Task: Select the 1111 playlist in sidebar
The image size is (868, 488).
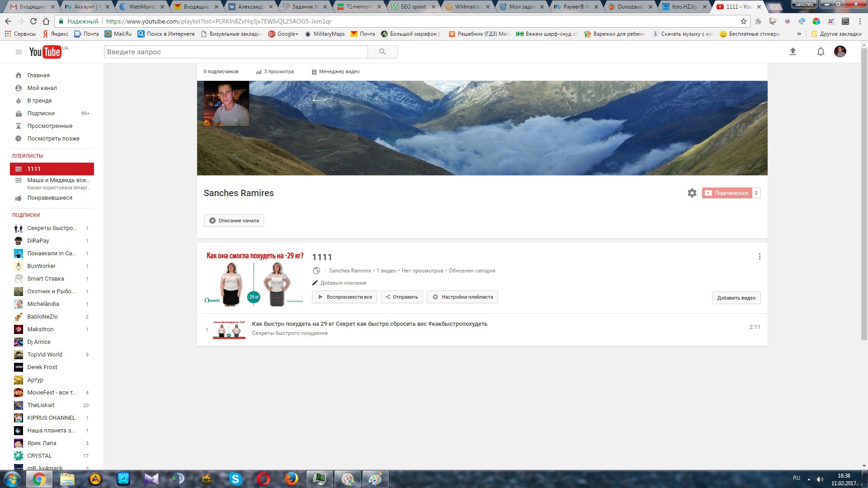Action: click(x=52, y=169)
